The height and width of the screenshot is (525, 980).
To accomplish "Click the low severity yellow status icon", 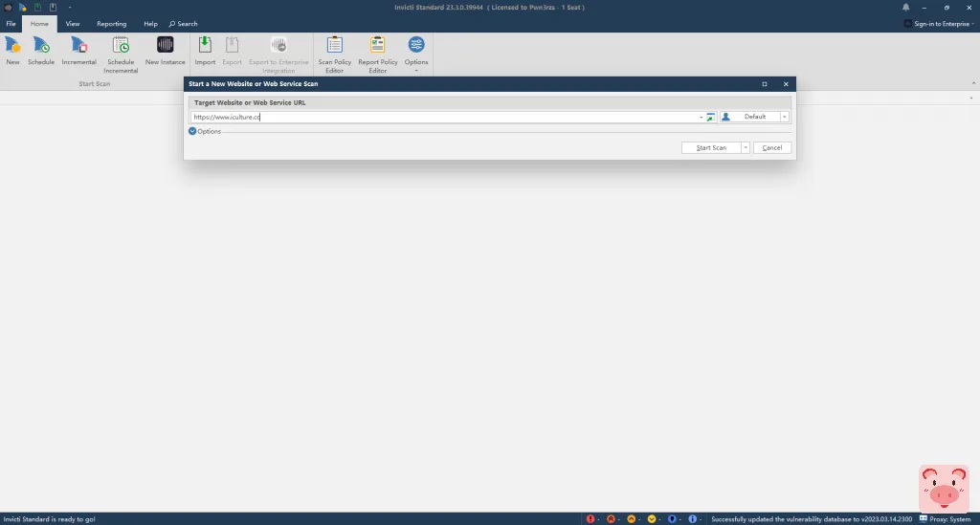I will (x=652, y=518).
